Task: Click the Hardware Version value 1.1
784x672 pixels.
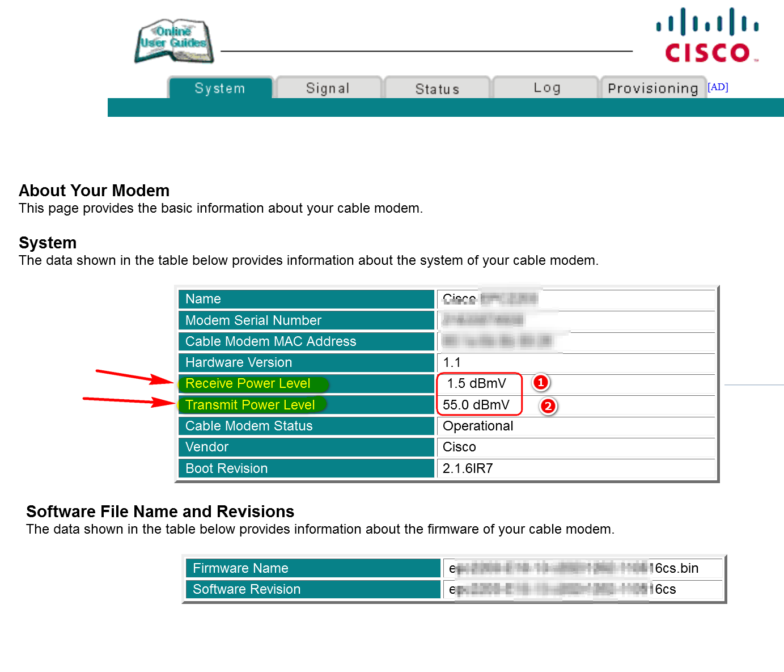Action: (452, 362)
